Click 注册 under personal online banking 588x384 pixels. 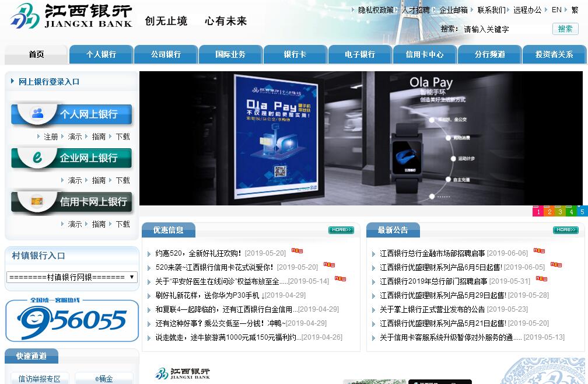pyautogui.click(x=51, y=137)
